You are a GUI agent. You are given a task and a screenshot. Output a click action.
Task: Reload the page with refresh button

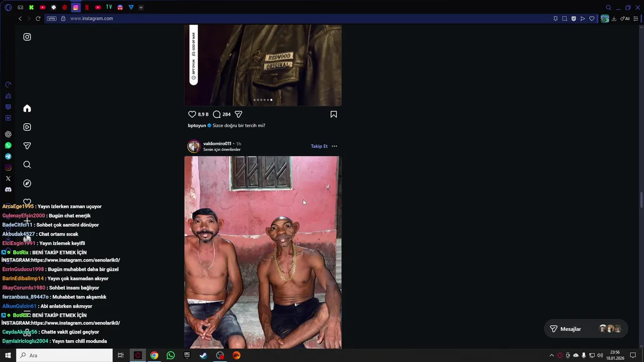tap(38, 19)
